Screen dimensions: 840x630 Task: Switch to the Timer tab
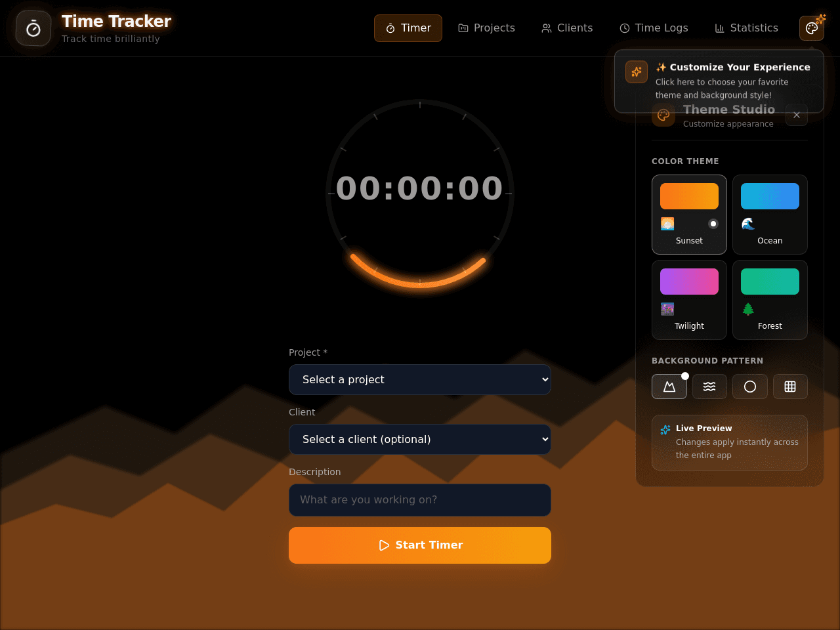tap(408, 28)
